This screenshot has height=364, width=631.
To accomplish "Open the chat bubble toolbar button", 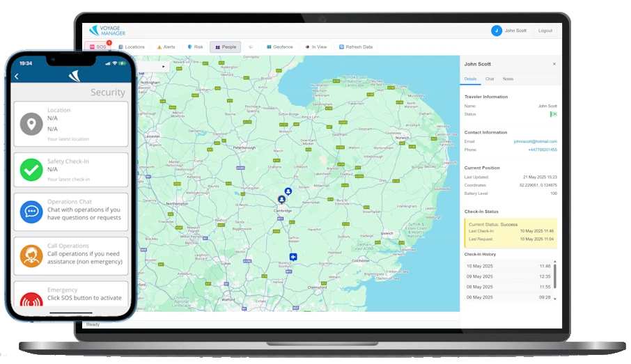I will tap(251, 47).
